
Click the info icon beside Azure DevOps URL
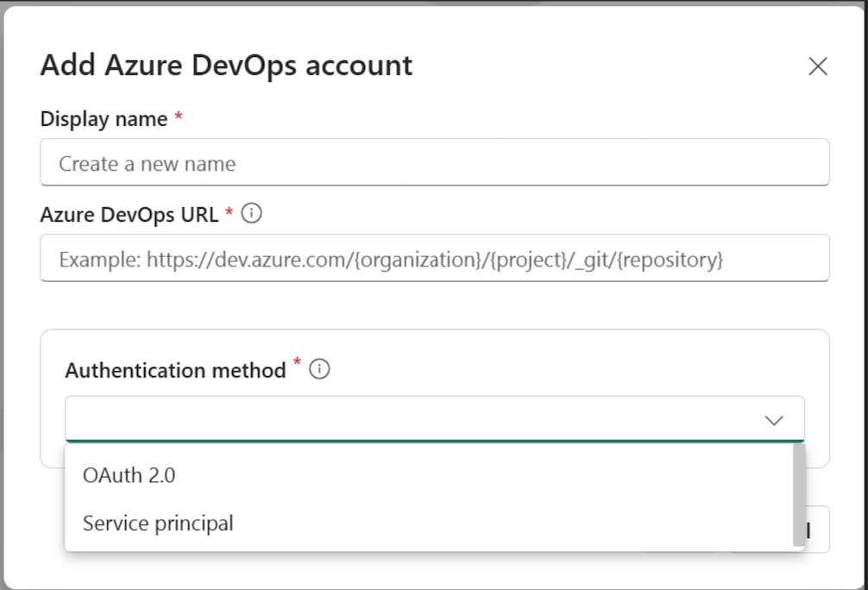pos(251,214)
